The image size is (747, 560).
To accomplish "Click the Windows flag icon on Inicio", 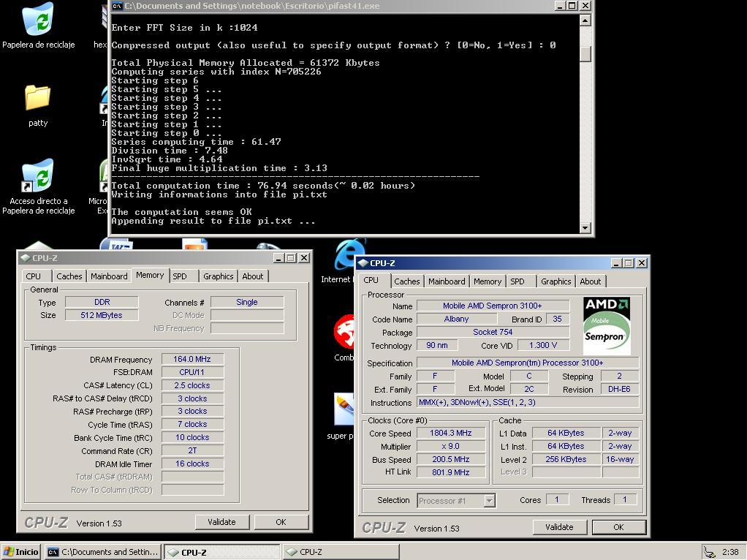I will (9, 552).
